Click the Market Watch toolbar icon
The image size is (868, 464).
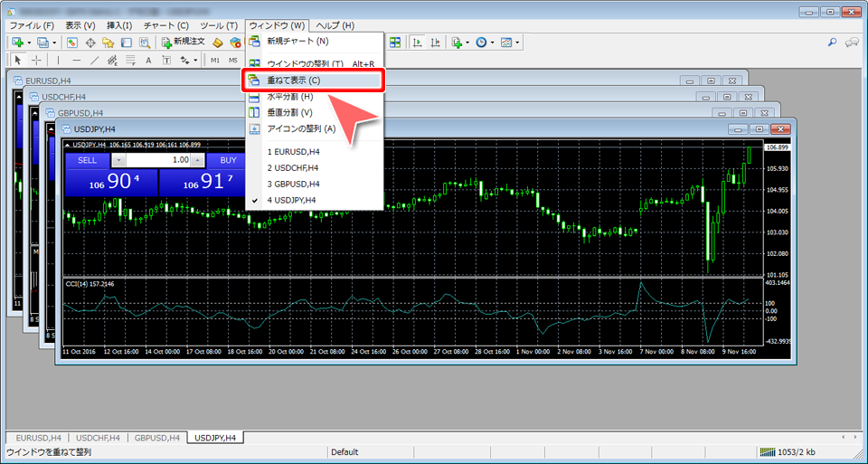point(71,42)
